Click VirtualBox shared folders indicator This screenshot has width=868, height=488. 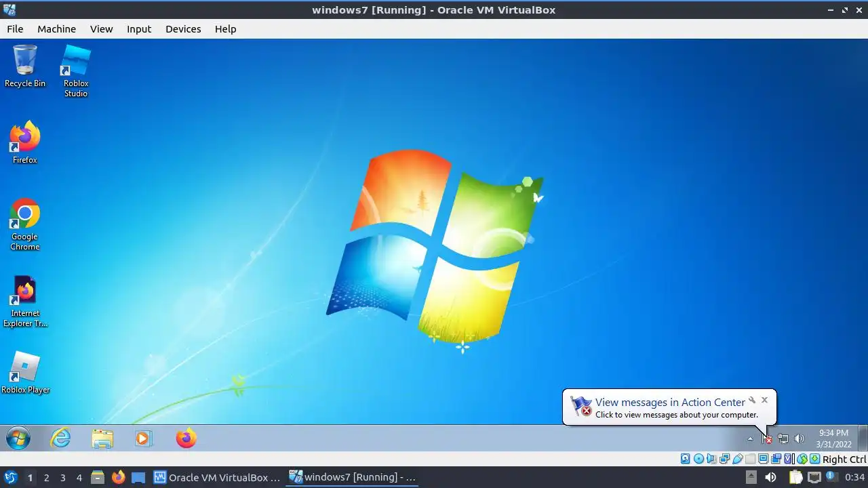[x=750, y=459]
